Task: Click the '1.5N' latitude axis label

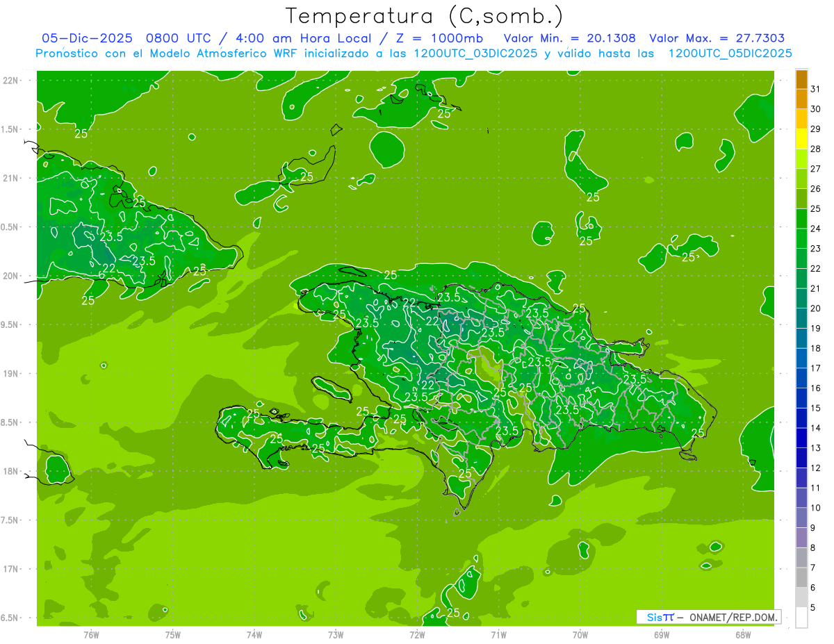Action: tap(10, 129)
